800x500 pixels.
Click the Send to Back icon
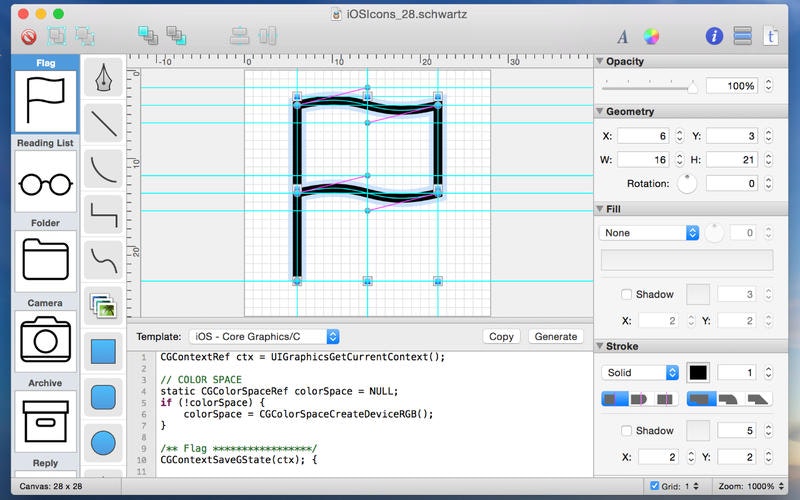176,36
